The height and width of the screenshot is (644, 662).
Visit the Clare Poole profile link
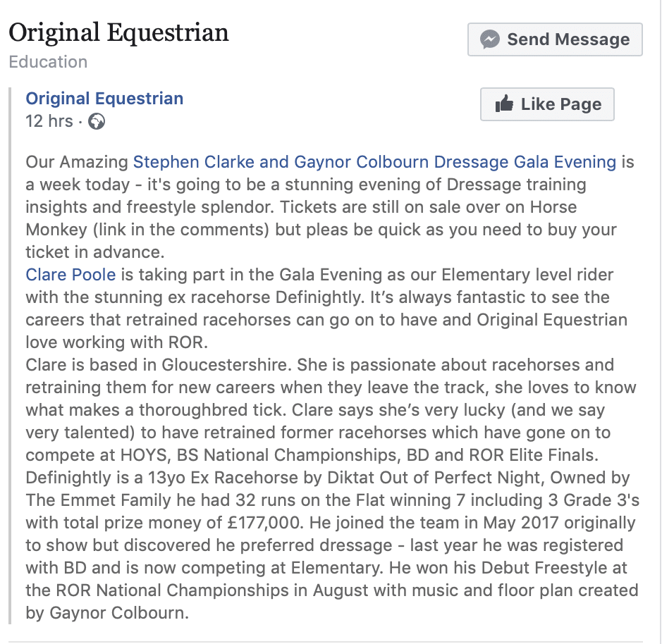tap(71, 275)
